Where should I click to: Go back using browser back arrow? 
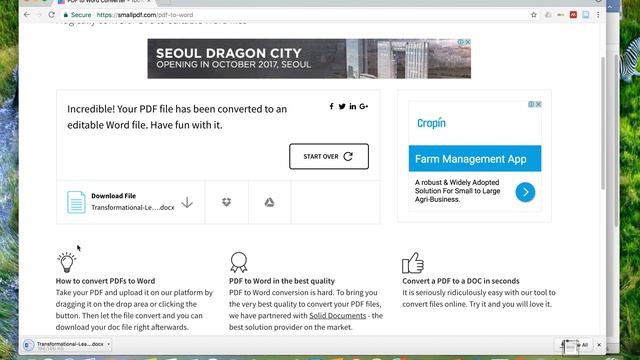coord(27,15)
